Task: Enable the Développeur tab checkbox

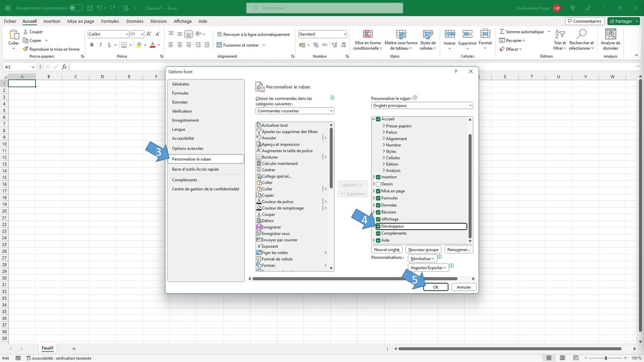Action: click(378, 226)
